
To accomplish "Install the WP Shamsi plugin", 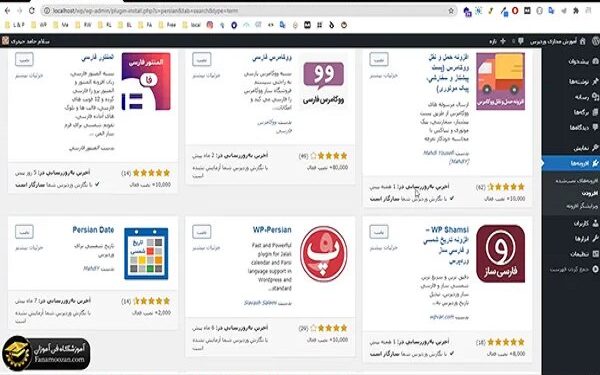I will pos(379,232).
